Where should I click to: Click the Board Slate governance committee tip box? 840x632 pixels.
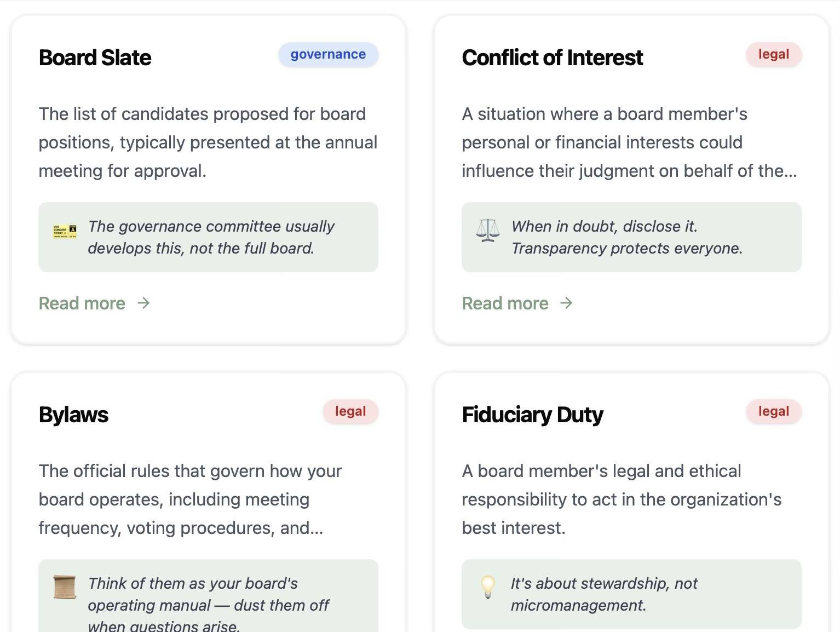(211, 237)
